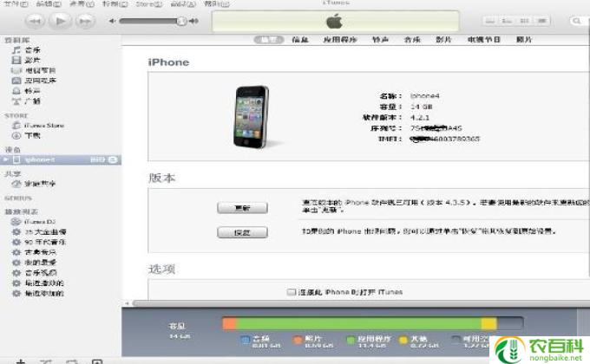Open the 文件(F) menu
590x364 pixels.
(x=16, y=3)
